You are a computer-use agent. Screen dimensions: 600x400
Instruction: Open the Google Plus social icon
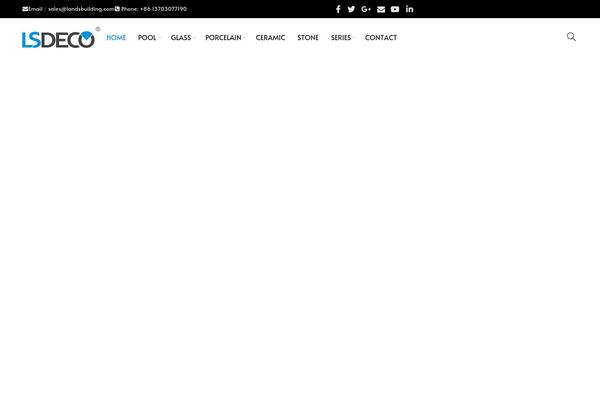click(366, 9)
